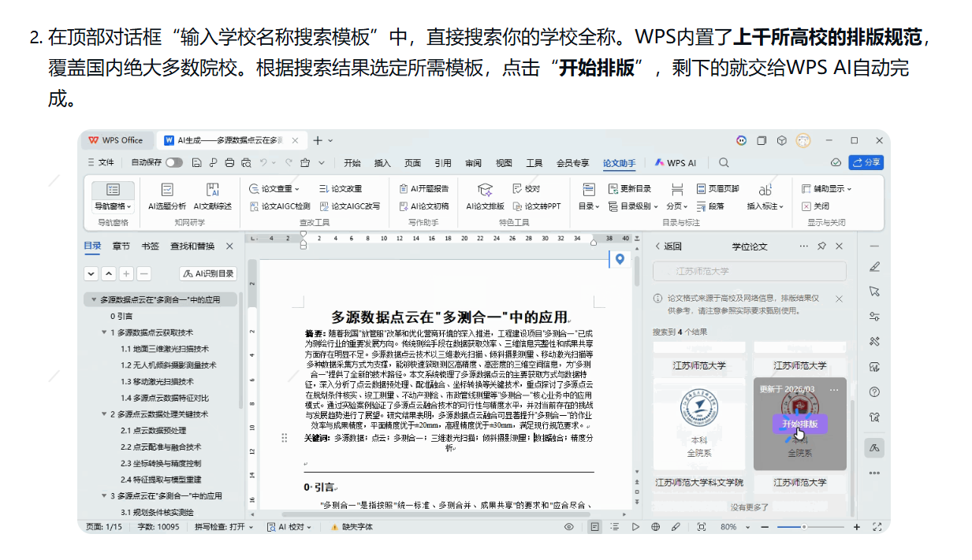972x560 pixels.
Task: Click the cursor select icon in the right sidebar
Action: pyautogui.click(x=874, y=291)
